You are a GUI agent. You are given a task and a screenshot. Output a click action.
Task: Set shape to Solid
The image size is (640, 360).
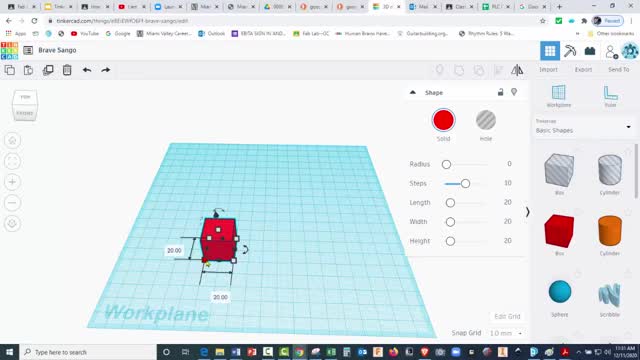[443, 120]
